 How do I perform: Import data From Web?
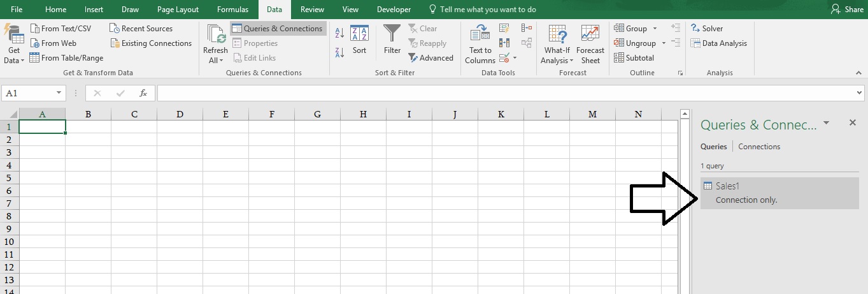coord(53,43)
